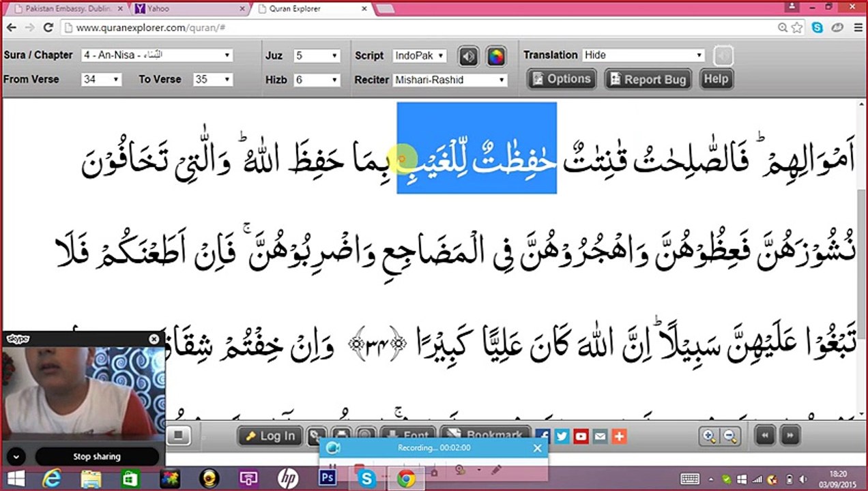Click the tool icon right of Log In
The image size is (868, 491).
[317, 436]
